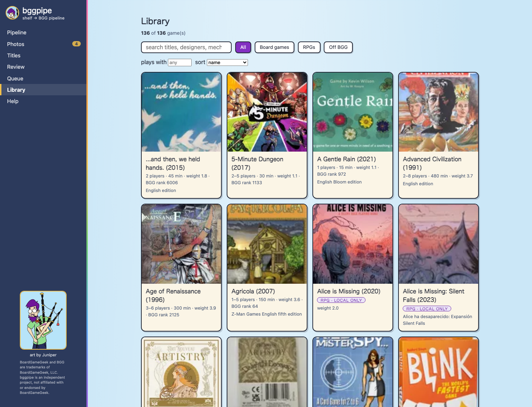
Task: Click 'Alice ha desaparecido: Expansión Silent Falls' text
Action: click(x=437, y=320)
